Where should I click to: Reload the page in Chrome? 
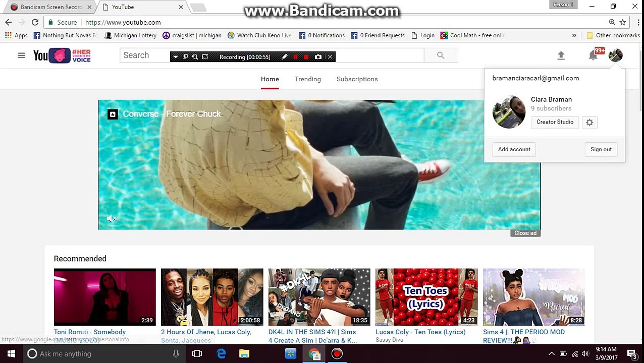point(35,22)
